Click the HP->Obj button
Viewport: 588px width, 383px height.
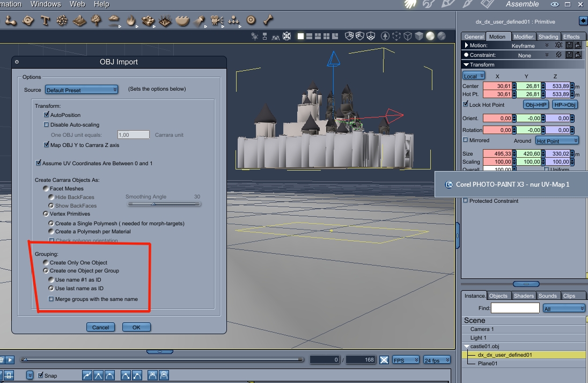[564, 105]
